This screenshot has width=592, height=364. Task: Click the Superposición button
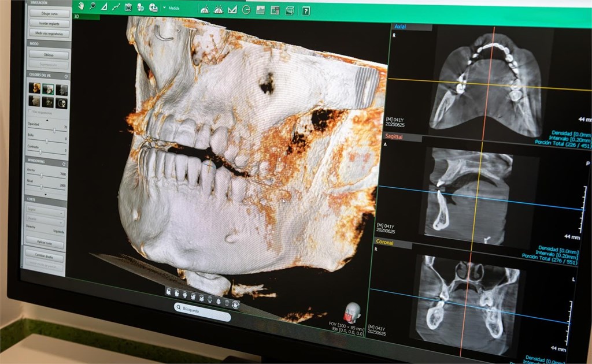tap(49, 65)
